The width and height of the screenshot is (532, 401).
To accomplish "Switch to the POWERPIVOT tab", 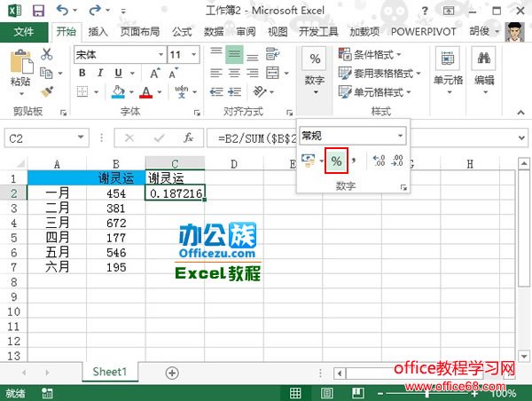I will (424, 32).
